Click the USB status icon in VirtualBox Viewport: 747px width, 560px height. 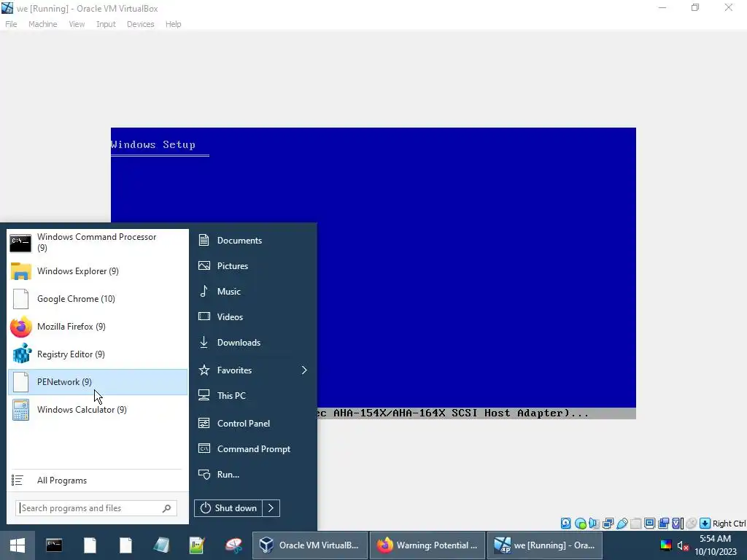[622, 524]
